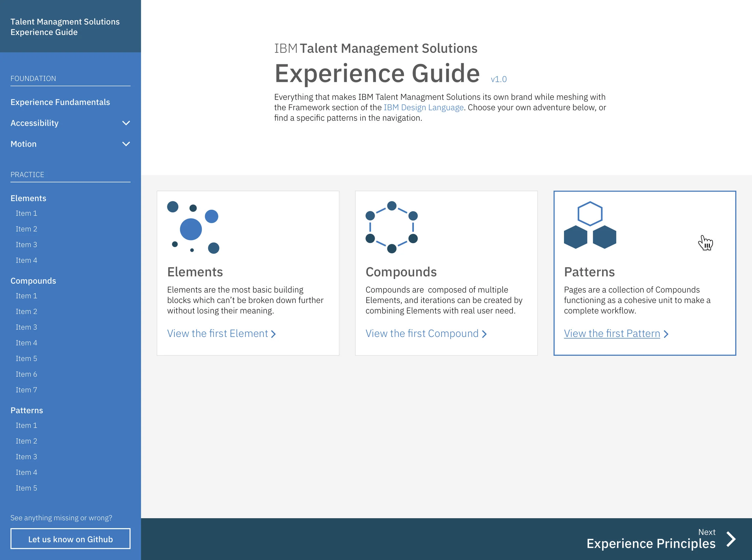Viewport: 752px width, 560px height.
Task: Select Item 1 under Elements
Action: tap(26, 213)
